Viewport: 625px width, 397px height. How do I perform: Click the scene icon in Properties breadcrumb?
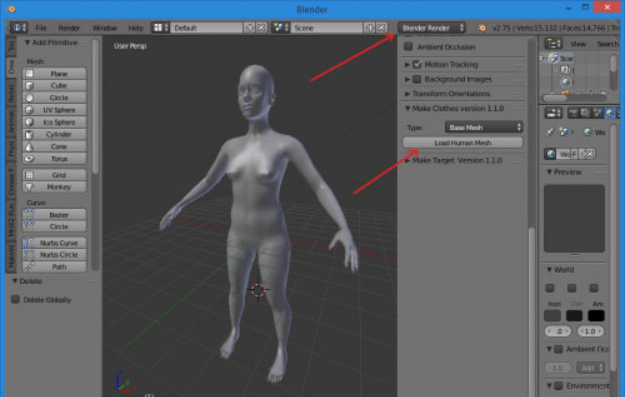point(563,132)
